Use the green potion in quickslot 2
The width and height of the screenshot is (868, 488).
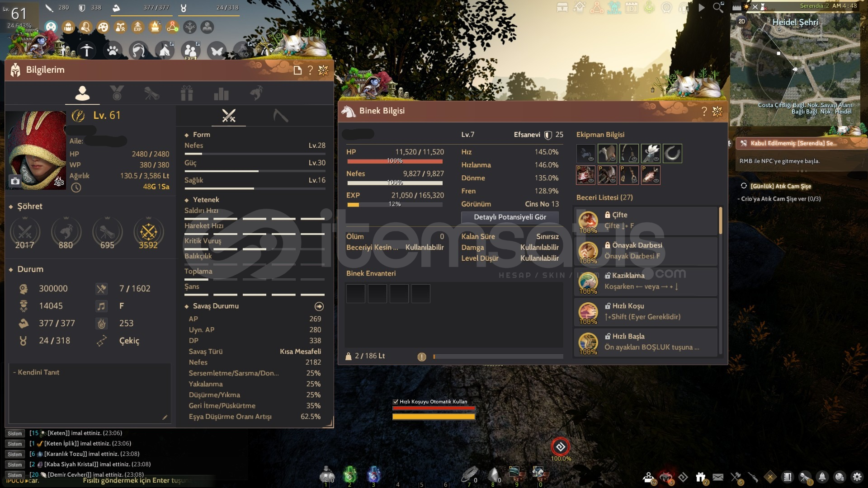pyautogui.click(x=349, y=475)
